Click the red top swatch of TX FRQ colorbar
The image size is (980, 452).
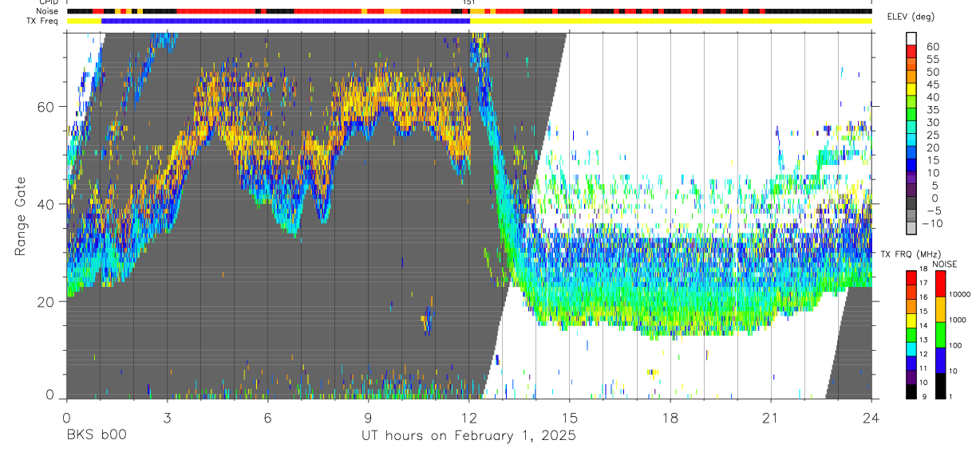point(911,277)
